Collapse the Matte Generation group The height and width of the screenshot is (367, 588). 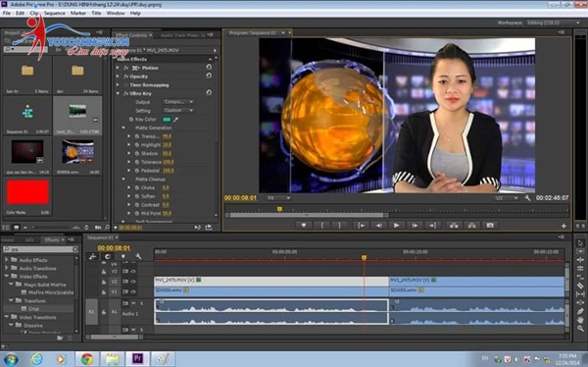coord(123,128)
